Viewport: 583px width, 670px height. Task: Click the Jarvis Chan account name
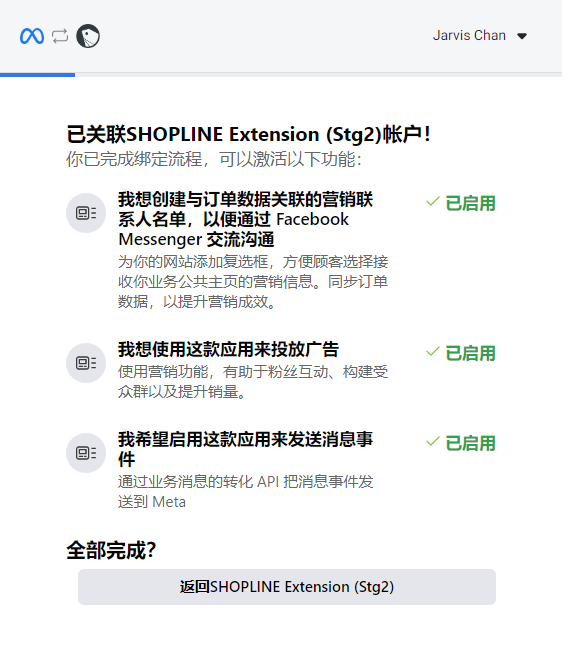pos(469,35)
